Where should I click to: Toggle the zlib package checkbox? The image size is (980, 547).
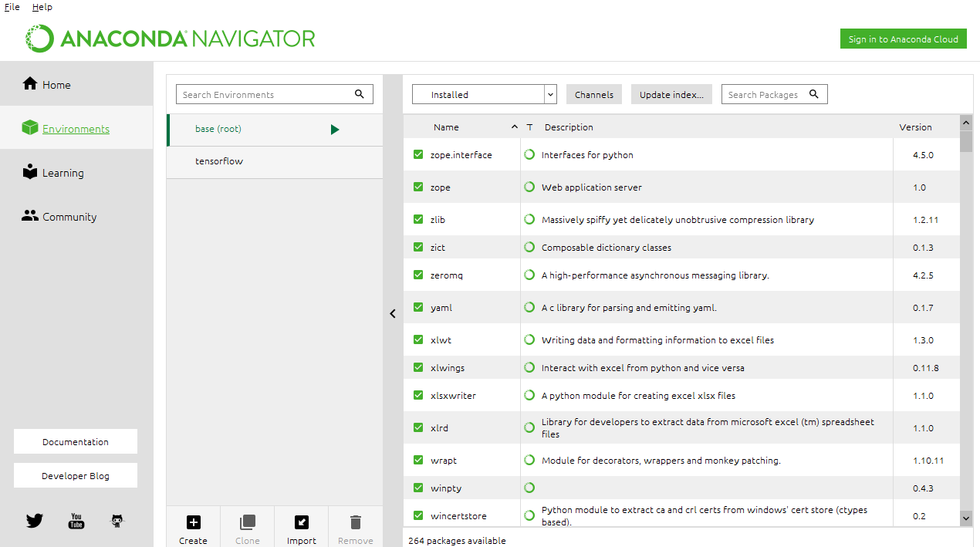[x=418, y=219]
